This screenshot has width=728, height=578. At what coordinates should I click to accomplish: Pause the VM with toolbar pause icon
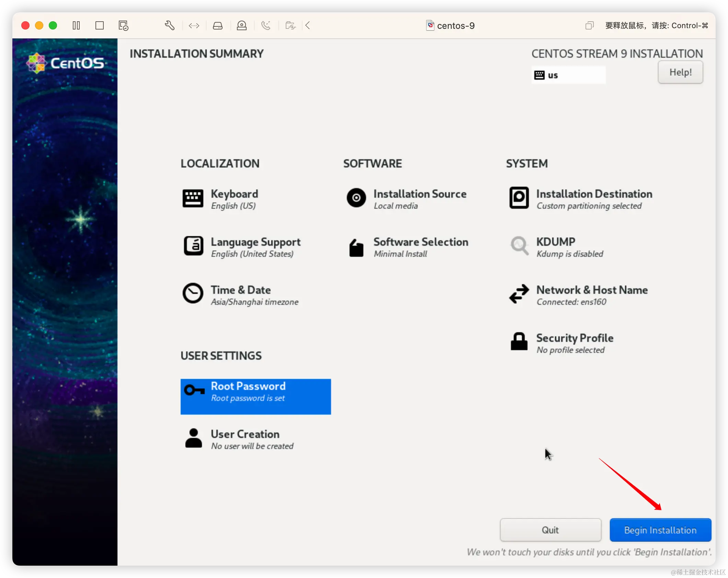pos(76,26)
